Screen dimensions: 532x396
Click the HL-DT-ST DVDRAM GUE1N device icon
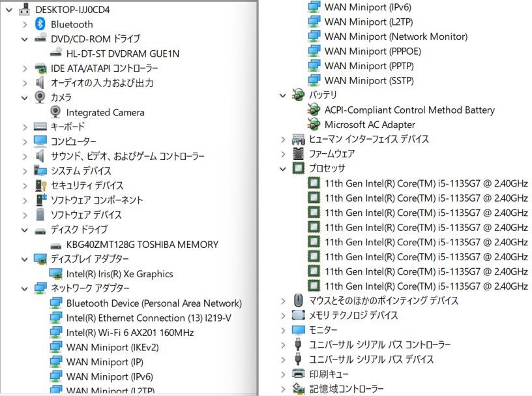coord(56,53)
